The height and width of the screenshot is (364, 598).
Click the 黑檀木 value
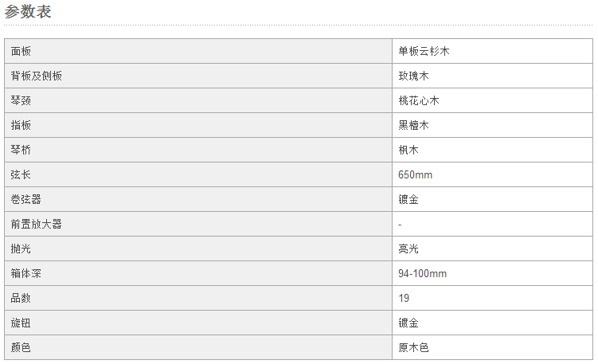(x=414, y=125)
